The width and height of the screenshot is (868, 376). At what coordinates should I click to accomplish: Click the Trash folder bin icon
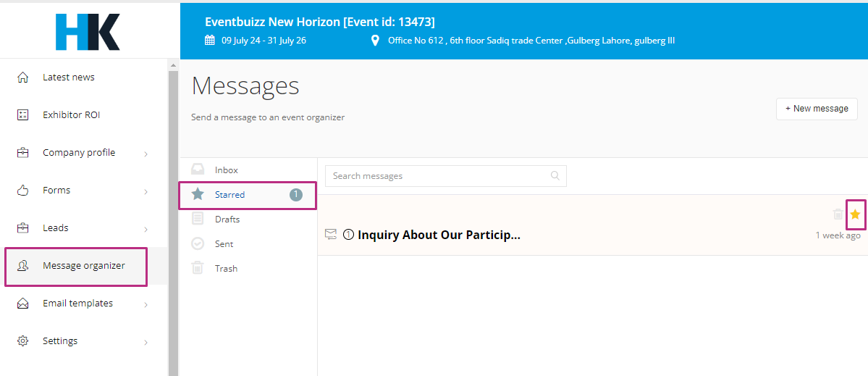tap(197, 268)
